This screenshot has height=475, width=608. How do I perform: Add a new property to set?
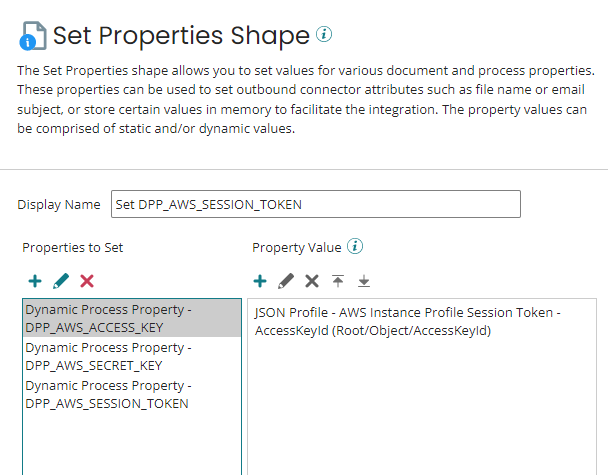(x=35, y=281)
